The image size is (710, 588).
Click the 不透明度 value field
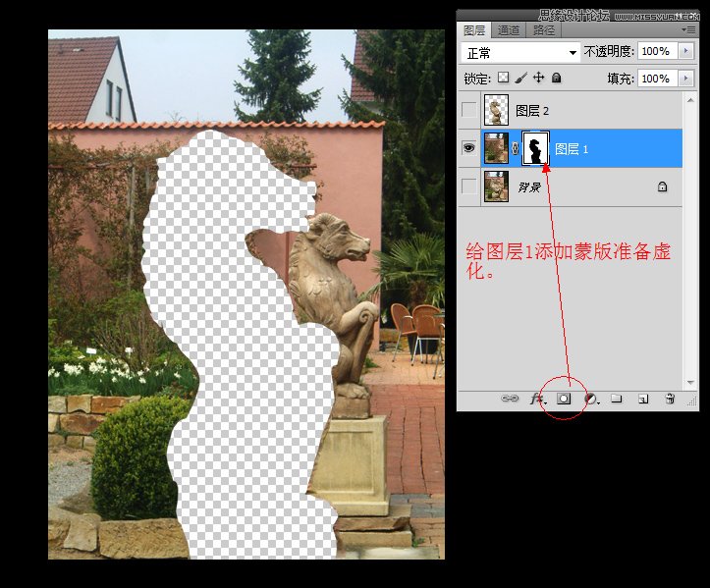[658, 51]
